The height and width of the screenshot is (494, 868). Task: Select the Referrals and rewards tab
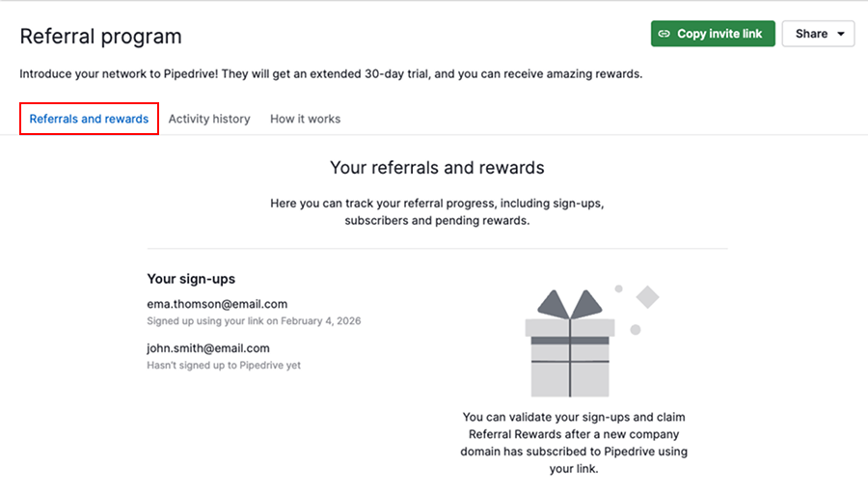point(89,119)
